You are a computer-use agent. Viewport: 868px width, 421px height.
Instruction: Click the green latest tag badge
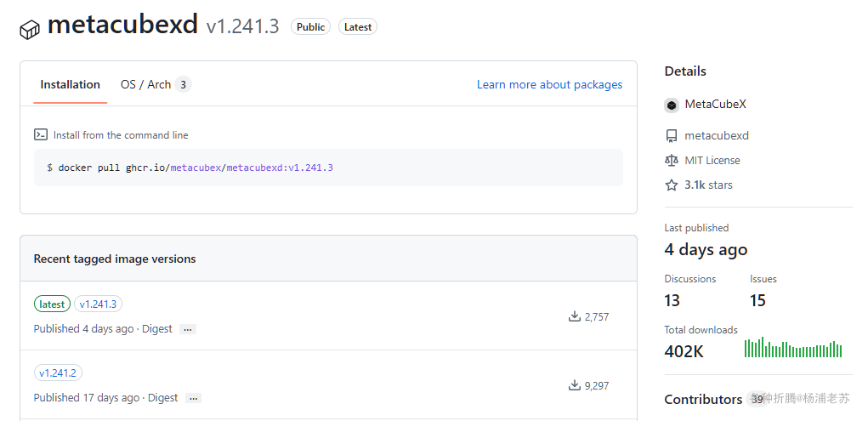coord(52,304)
